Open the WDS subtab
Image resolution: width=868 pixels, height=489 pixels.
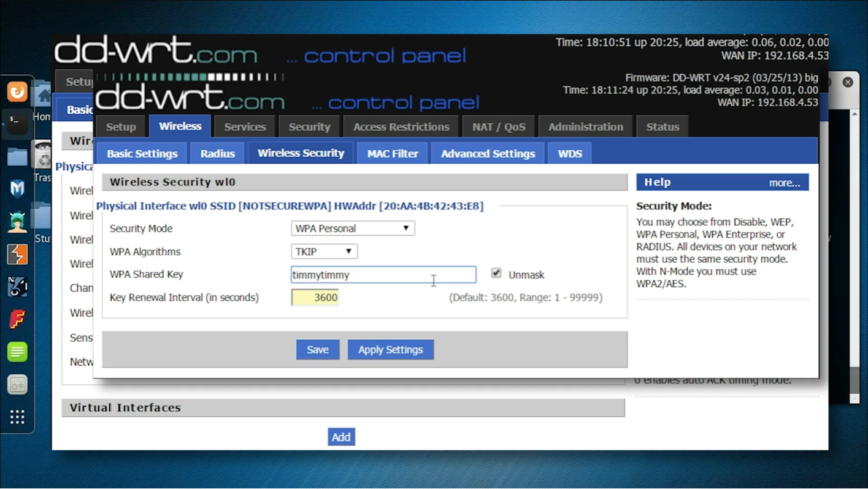pos(570,153)
